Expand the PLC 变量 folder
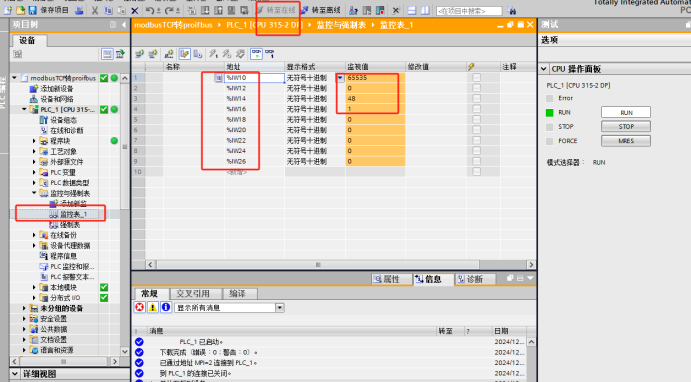 tap(34, 172)
